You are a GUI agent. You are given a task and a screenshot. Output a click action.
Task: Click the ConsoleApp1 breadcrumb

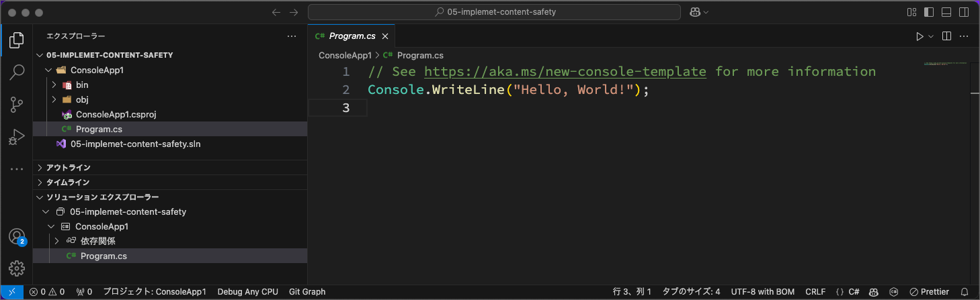click(x=345, y=56)
